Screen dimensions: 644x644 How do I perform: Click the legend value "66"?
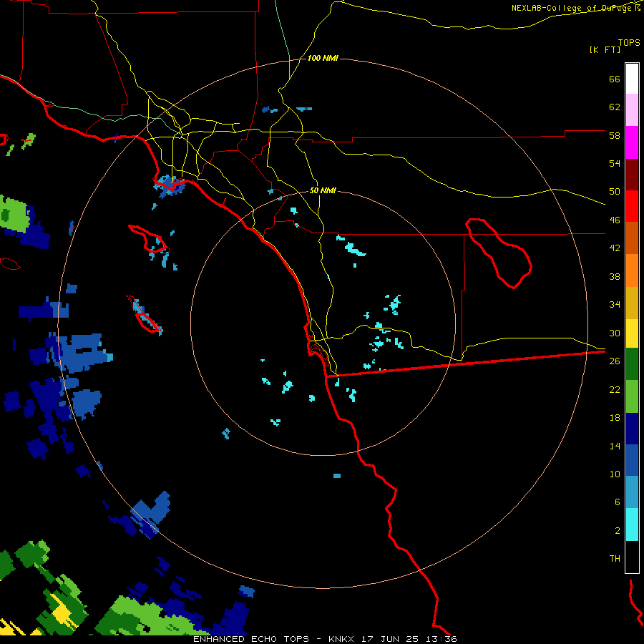615,79
